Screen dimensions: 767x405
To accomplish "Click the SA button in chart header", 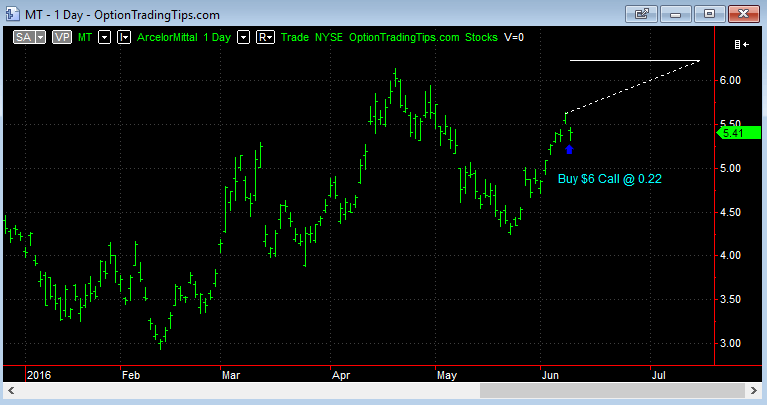I will (23, 37).
